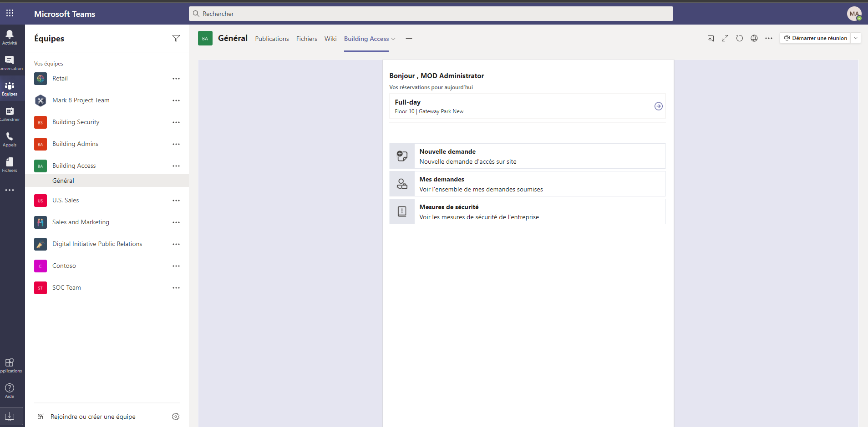Open the tab website globe icon
This screenshot has height=427, width=868.
pos(754,38)
